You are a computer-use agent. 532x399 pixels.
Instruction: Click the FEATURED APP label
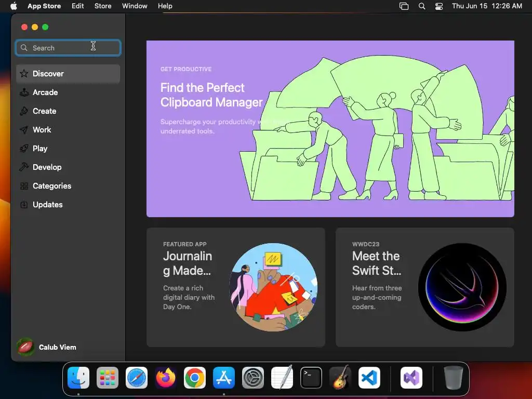[x=184, y=244]
